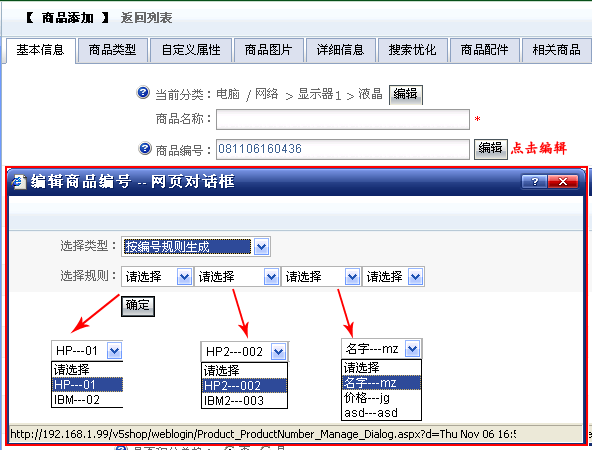Click 编辑 button next to category path
The image size is (592, 450).
(x=405, y=94)
